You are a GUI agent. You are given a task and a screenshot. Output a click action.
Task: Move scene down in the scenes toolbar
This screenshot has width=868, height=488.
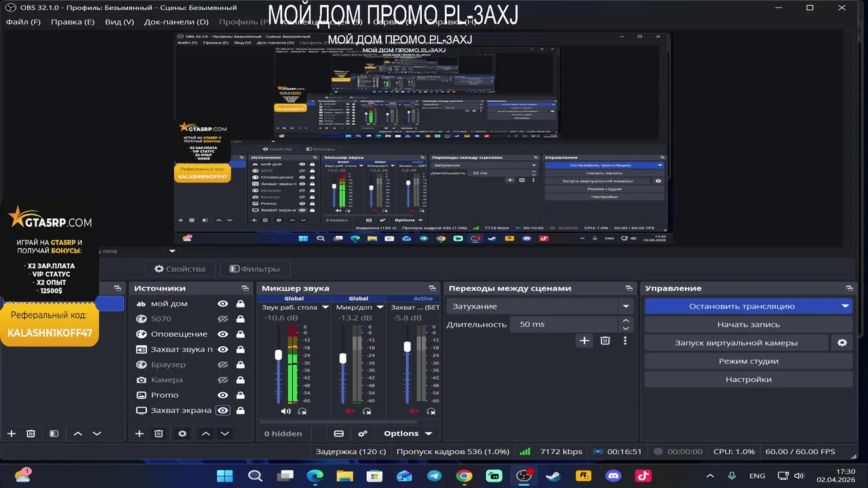coord(97,434)
